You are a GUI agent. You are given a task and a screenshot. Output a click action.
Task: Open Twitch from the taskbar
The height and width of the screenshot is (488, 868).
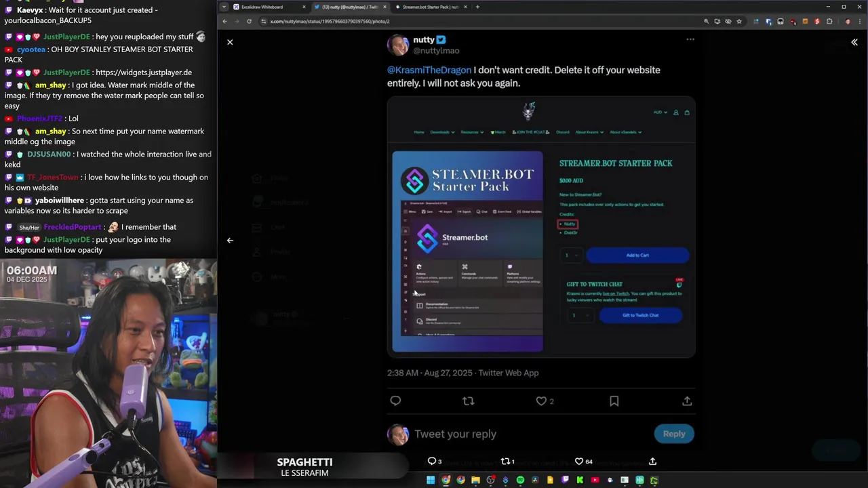565,481
